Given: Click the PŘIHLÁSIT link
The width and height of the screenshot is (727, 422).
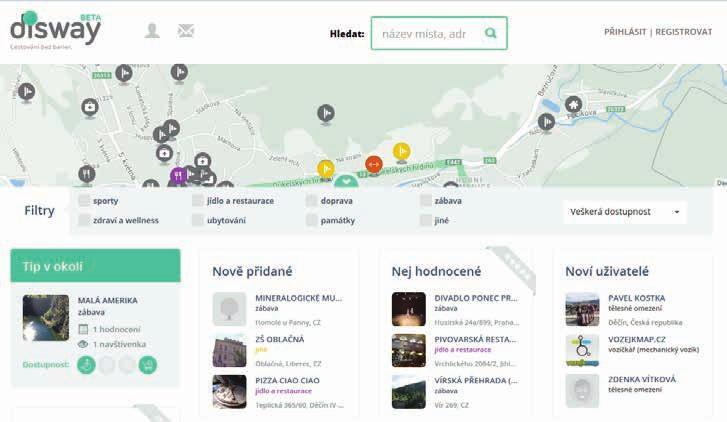Looking at the screenshot, I should [x=625, y=32].
